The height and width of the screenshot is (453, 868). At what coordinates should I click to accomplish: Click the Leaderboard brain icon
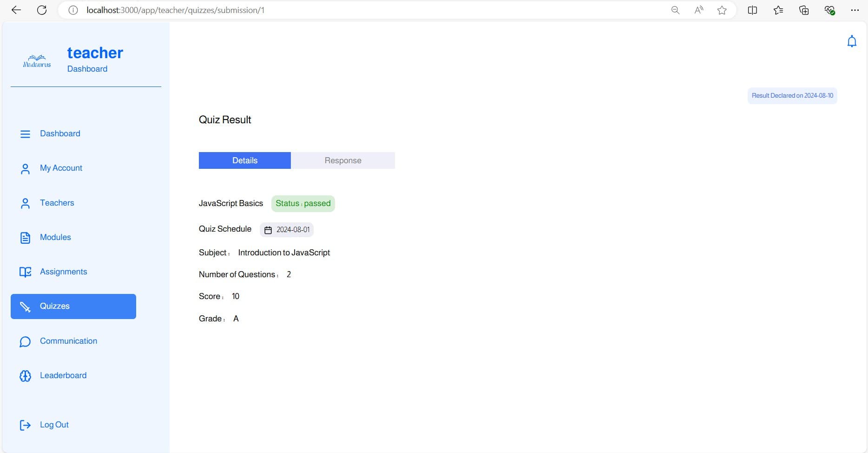point(25,376)
